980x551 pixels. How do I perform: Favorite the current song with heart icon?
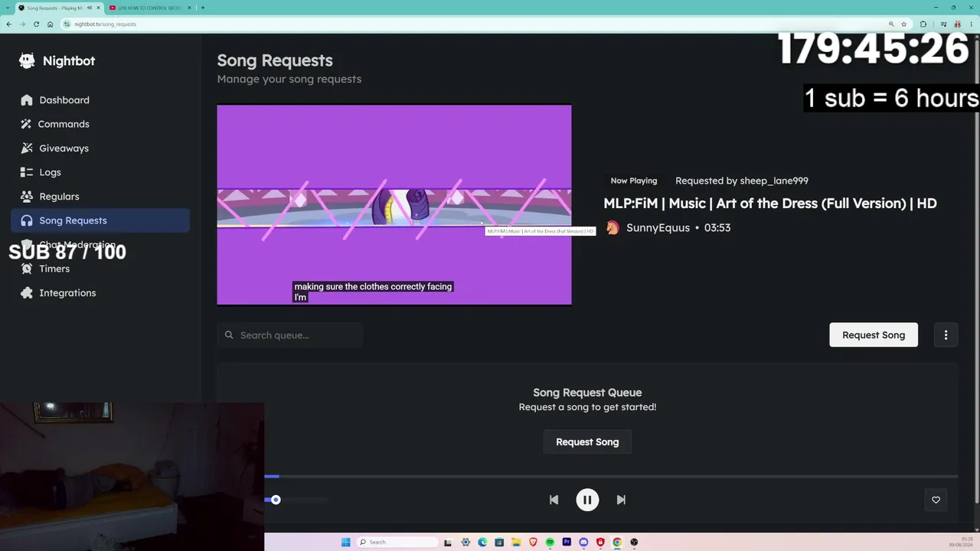[936, 500]
